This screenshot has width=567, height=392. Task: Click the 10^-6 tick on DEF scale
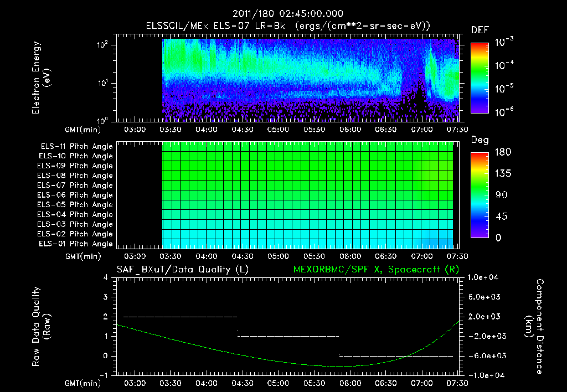click(504, 112)
